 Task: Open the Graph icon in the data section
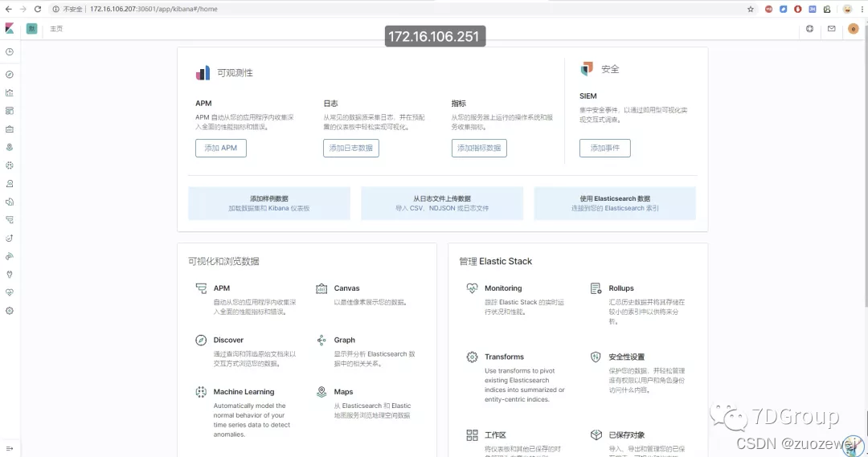coord(321,341)
